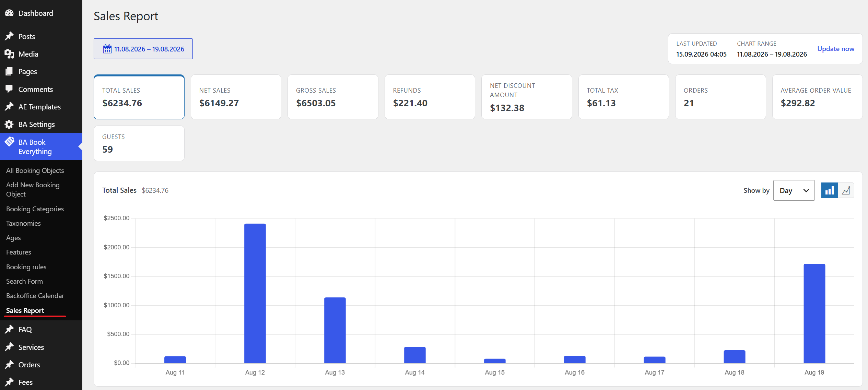
Task: Select the Total Tax card
Action: coord(624,97)
